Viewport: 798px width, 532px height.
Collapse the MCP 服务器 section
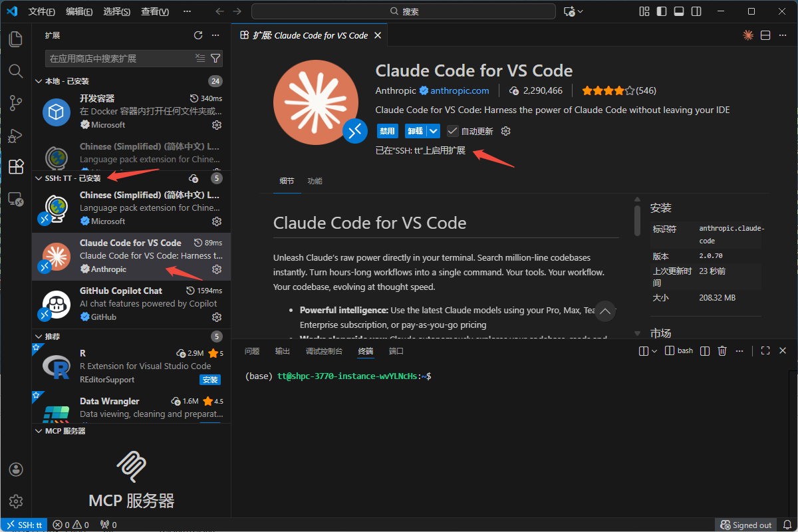(38, 431)
